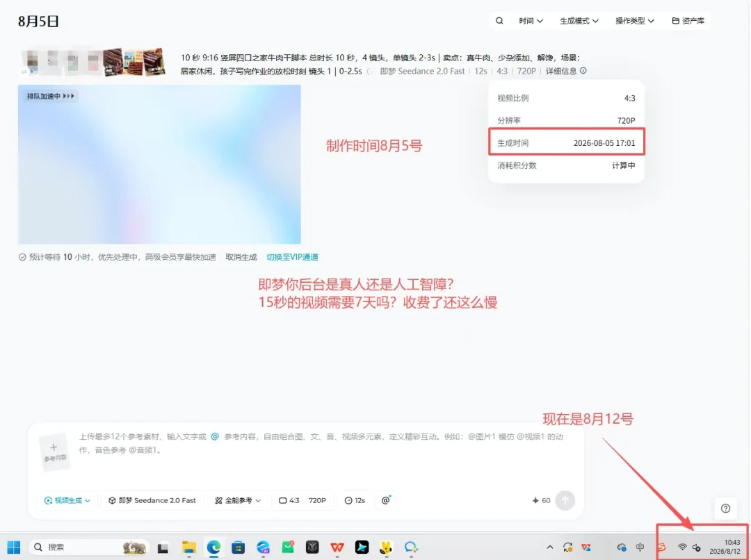This screenshot has height=560, width=751.
Task: Click the taskbar 搜索 search box
Action: pos(89,547)
